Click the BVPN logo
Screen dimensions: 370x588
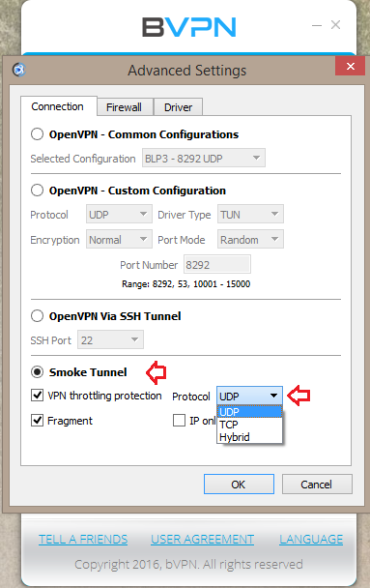(189, 27)
